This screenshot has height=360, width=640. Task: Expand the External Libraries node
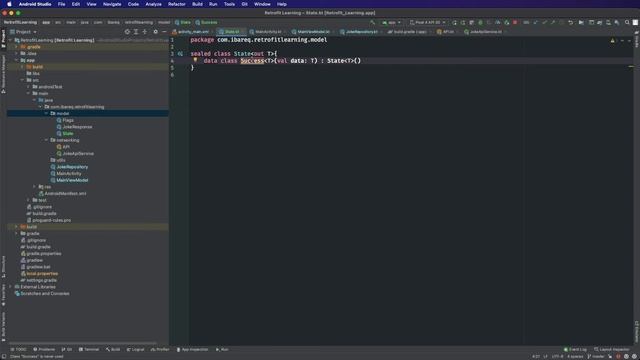[11, 287]
